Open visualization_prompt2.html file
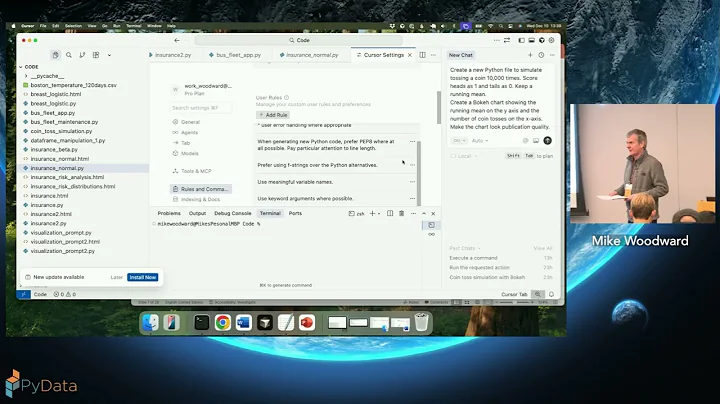Screen dimensions: 720x404 point(65,241)
